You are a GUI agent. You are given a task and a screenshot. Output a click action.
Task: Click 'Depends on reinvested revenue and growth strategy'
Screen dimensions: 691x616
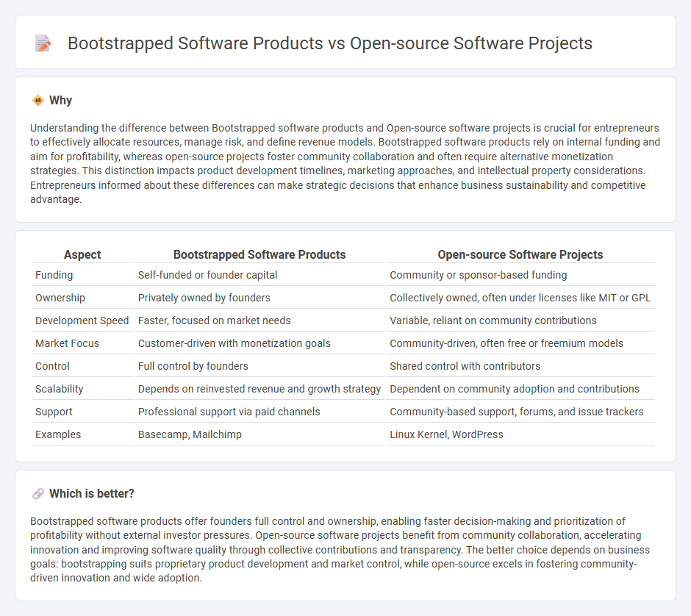tap(259, 389)
